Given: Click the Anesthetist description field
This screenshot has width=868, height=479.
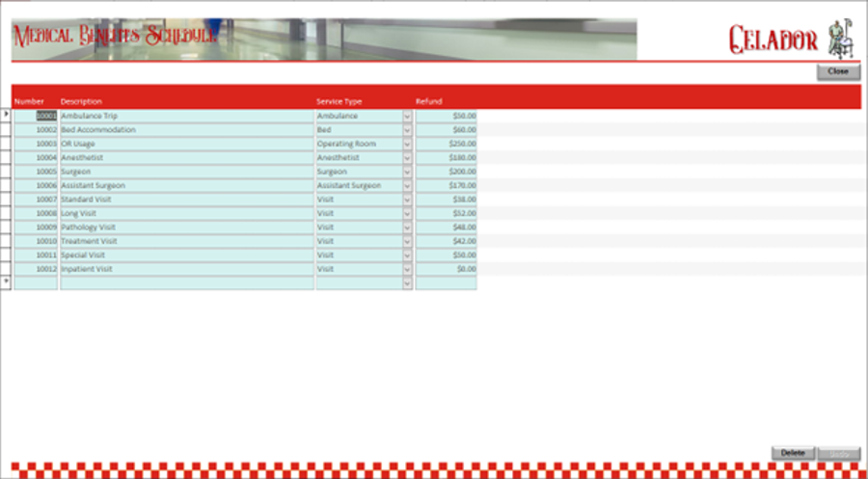Looking at the screenshot, I should 186,158.
